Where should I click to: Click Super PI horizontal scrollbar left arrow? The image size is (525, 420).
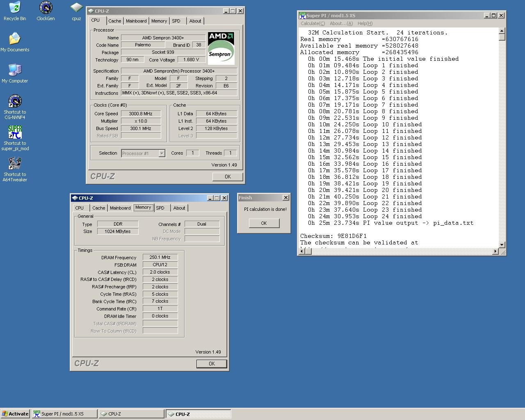pyautogui.click(x=302, y=251)
